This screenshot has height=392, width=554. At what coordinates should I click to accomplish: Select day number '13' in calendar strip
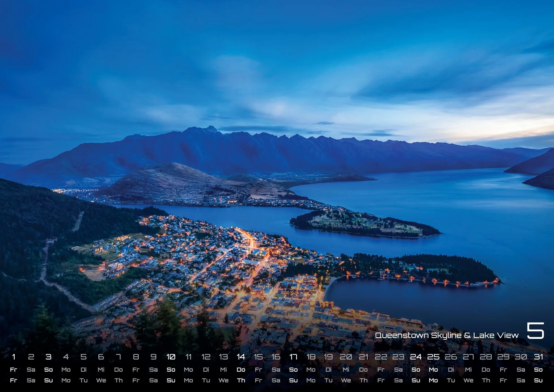pyautogui.click(x=223, y=357)
